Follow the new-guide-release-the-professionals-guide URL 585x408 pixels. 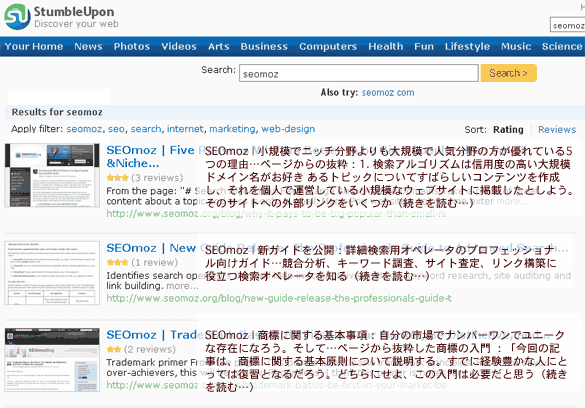click(279, 298)
